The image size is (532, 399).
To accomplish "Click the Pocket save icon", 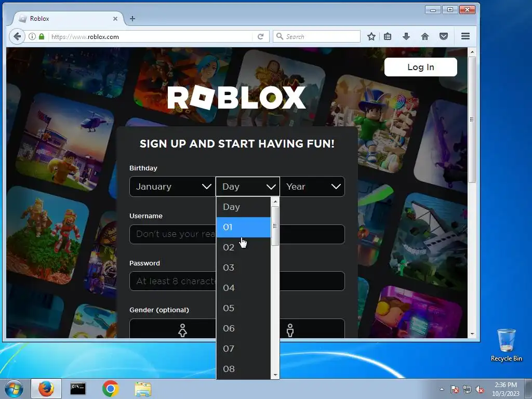I will 444,36.
